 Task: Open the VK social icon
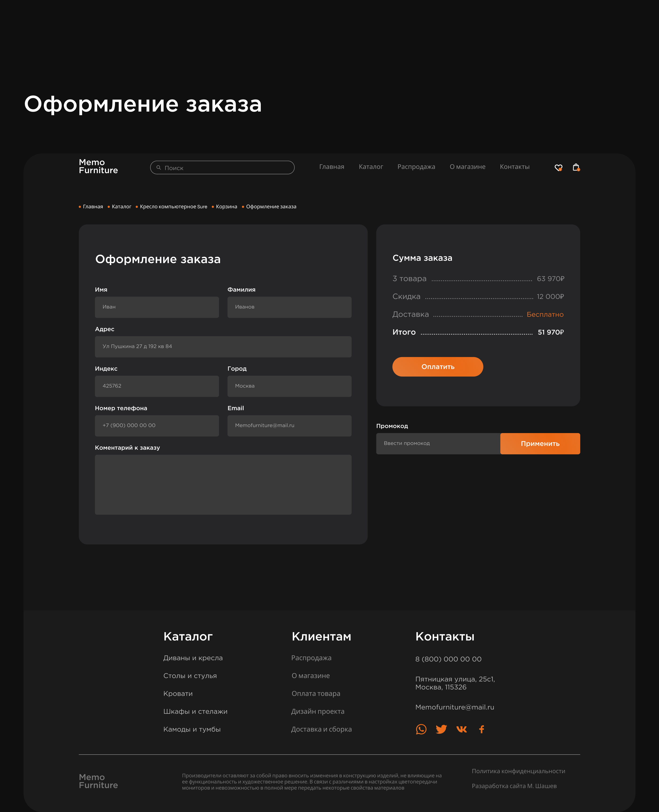(x=461, y=729)
